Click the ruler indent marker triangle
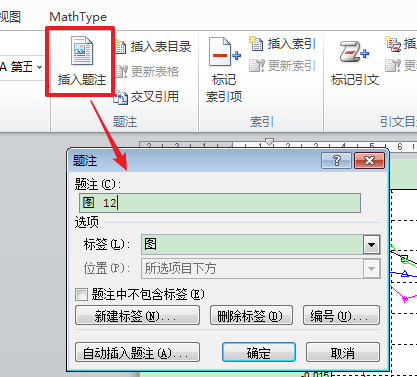Viewport: 417px width, 377px height. click(x=269, y=142)
